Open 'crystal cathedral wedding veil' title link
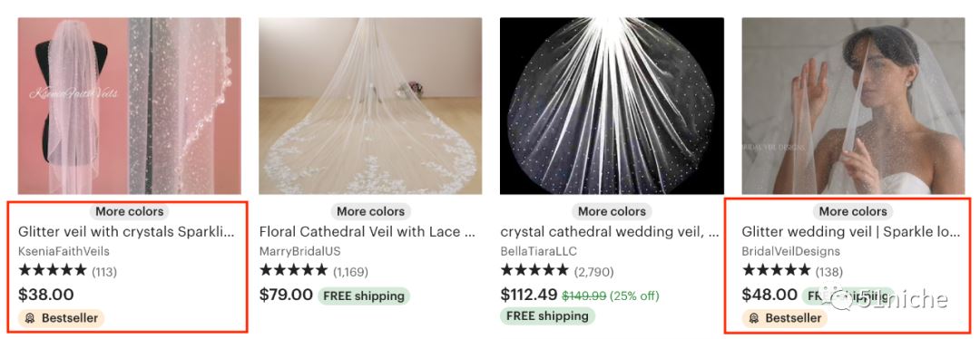Viewport: 980px width, 339px height. click(610, 232)
